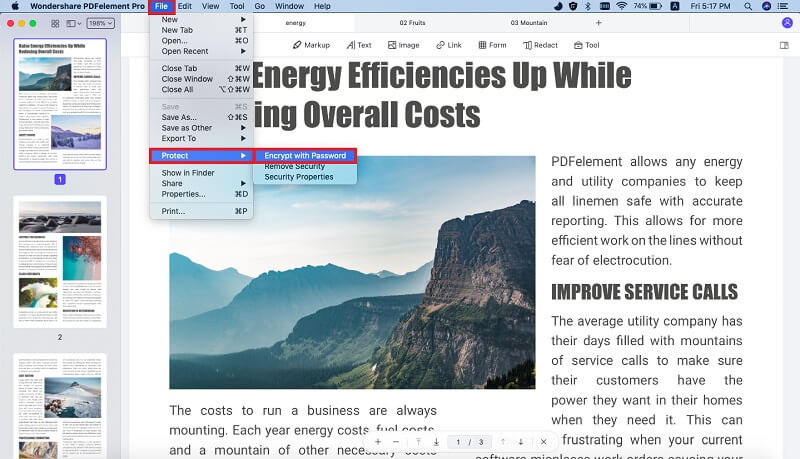The width and height of the screenshot is (800, 459).
Task: Expand the Share submenu
Action: (x=202, y=184)
